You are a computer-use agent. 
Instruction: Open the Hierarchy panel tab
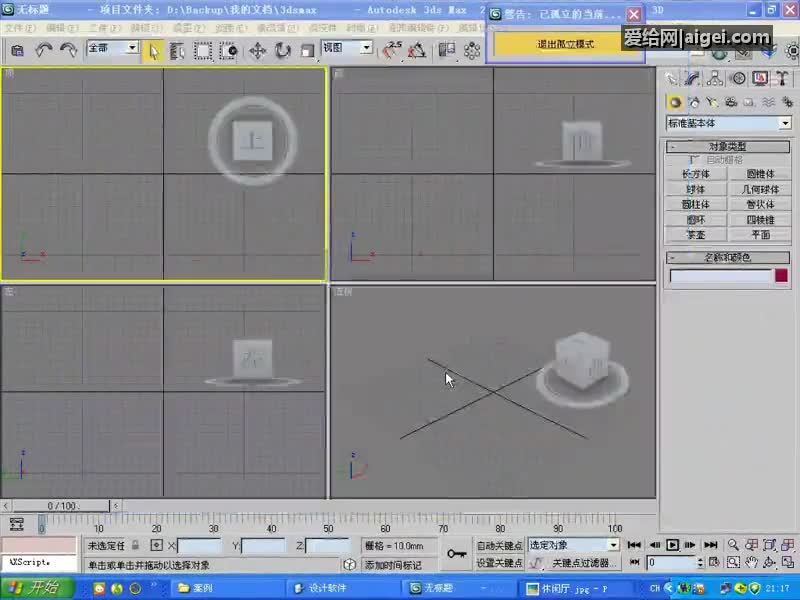pyautogui.click(x=716, y=78)
